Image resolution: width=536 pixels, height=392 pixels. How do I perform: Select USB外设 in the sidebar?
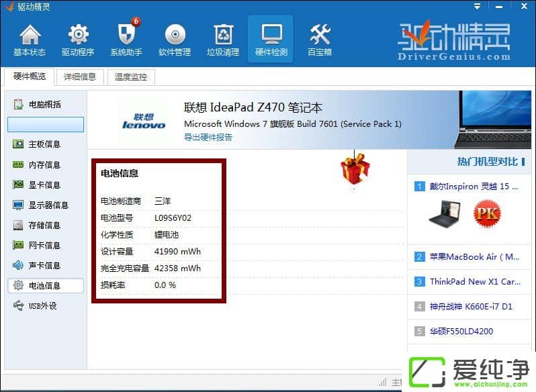coord(43,305)
